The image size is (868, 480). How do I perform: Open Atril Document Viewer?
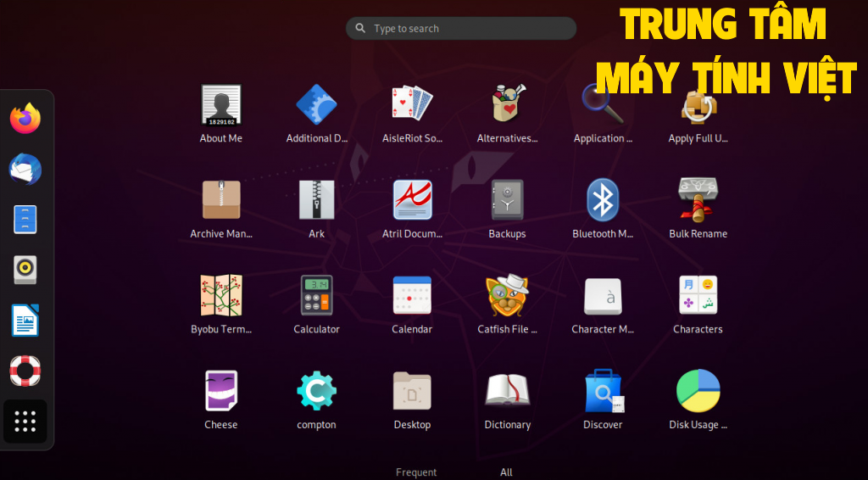coord(412,201)
